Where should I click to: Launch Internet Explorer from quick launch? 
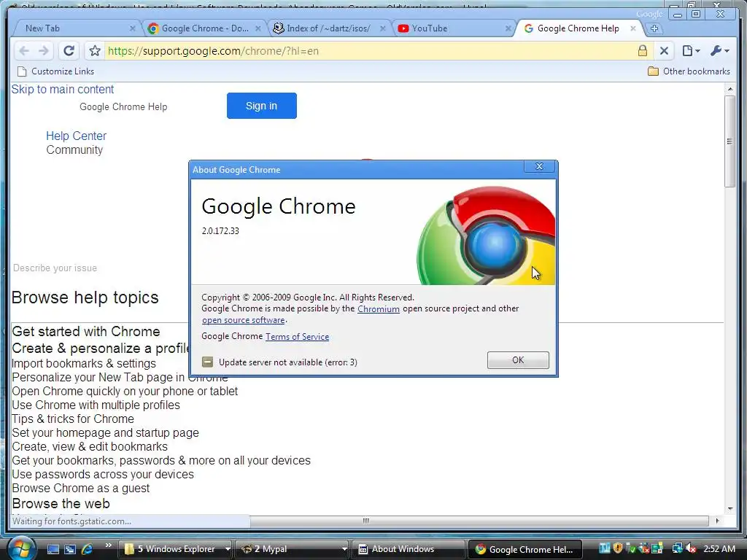[x=88, y=550]
